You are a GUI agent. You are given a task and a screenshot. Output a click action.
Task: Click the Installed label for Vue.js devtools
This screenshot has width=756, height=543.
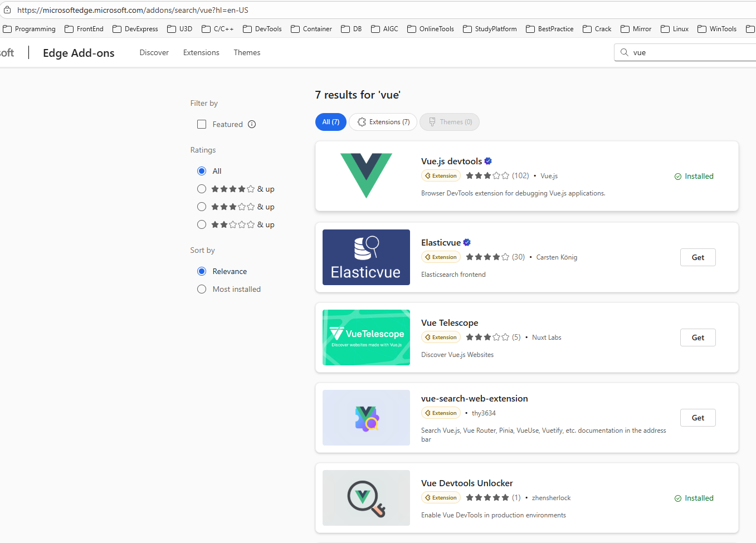(694, 176)
